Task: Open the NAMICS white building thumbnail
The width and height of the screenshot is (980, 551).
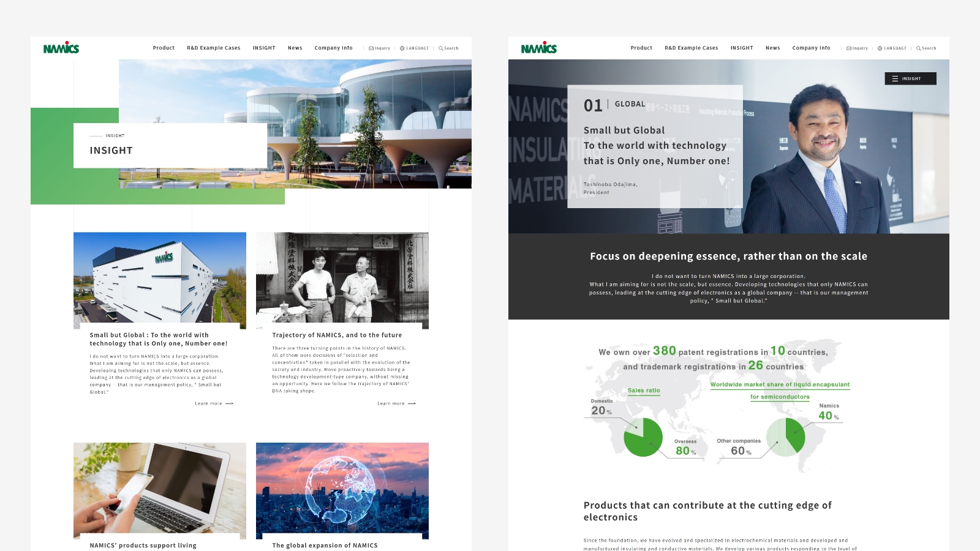Action: (160, 280)
